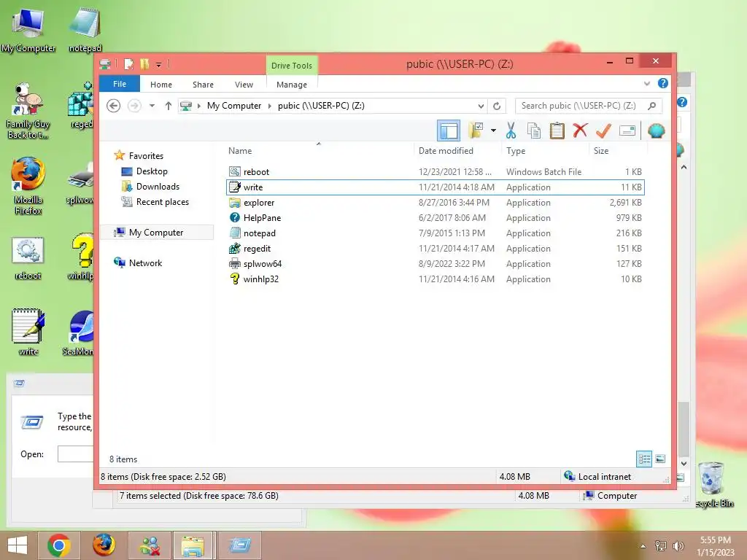Viewport: 747px width, 560px height.
Task: Click the network drive icon in title bar
Action: click(105, 64)
